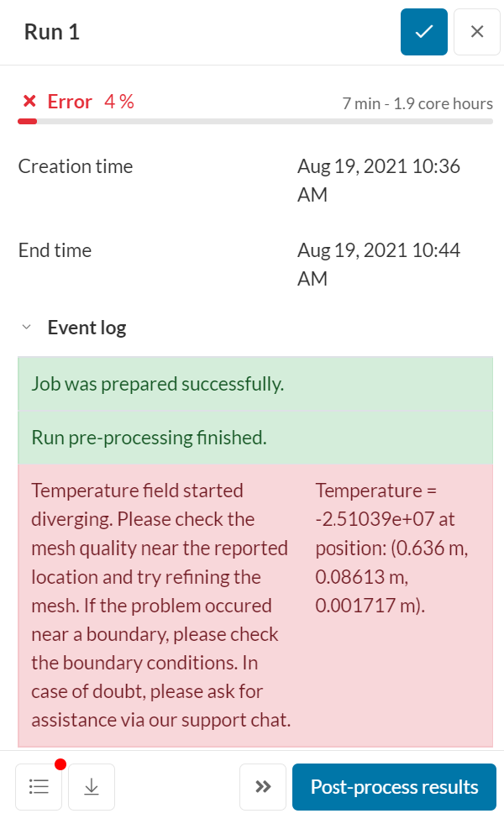Image resolution: width=504 pixels, height=824 pixels.
Task: Click the Creation time value
Action: (x=379, y=180)
